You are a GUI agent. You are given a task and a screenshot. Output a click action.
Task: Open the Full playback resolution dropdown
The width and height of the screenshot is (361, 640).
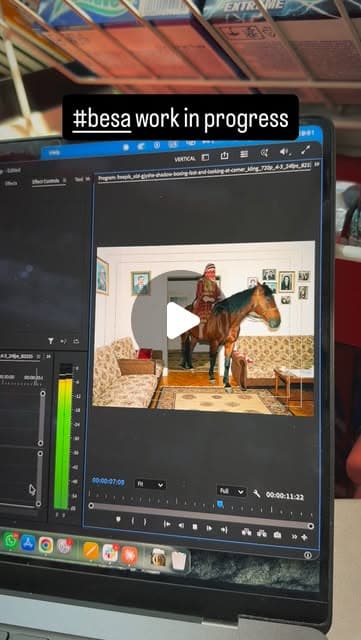231,491
